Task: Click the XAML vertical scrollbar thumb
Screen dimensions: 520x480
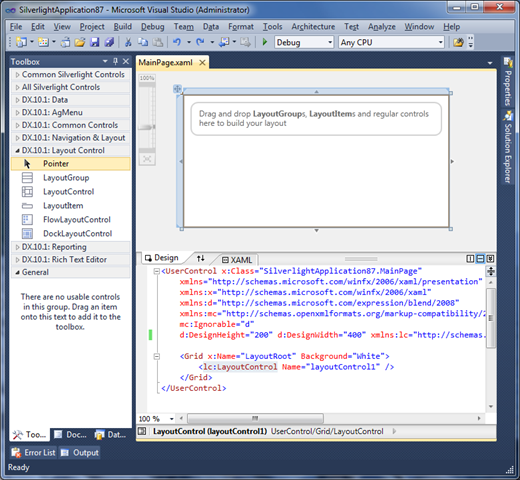Action: [491, 318]
